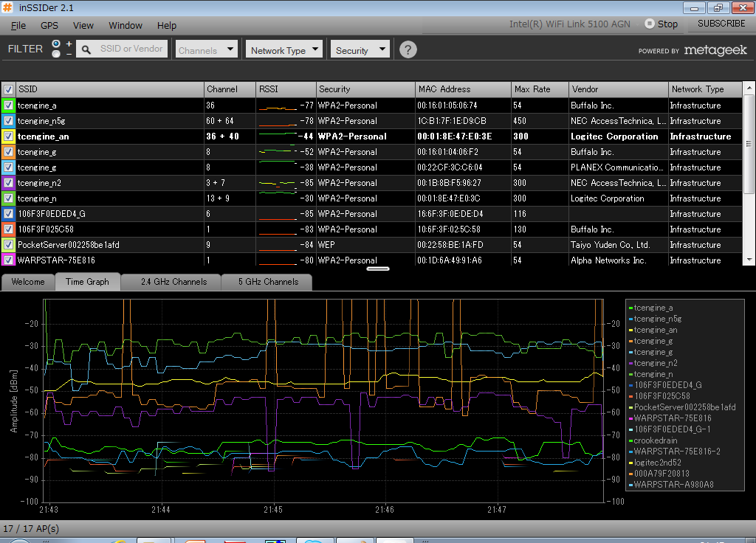Select the minus filter radio button
756x543 pixels.
[x=56, y=53]
